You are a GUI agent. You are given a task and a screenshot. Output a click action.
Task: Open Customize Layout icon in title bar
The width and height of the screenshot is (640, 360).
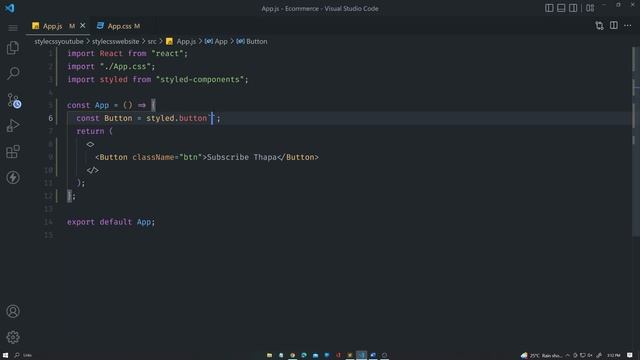click(x=590, y=8)
